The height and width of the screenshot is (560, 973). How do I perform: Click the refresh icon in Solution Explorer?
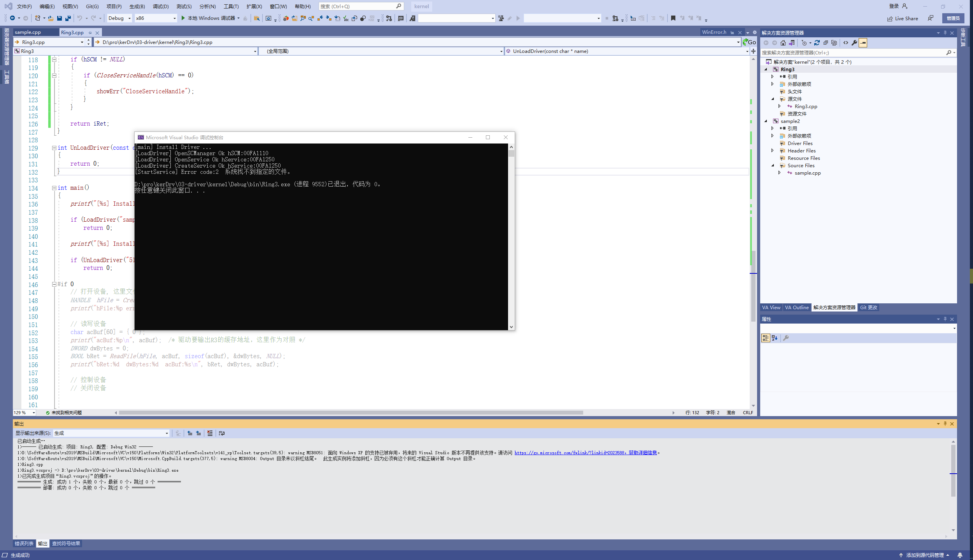point(817,43)
